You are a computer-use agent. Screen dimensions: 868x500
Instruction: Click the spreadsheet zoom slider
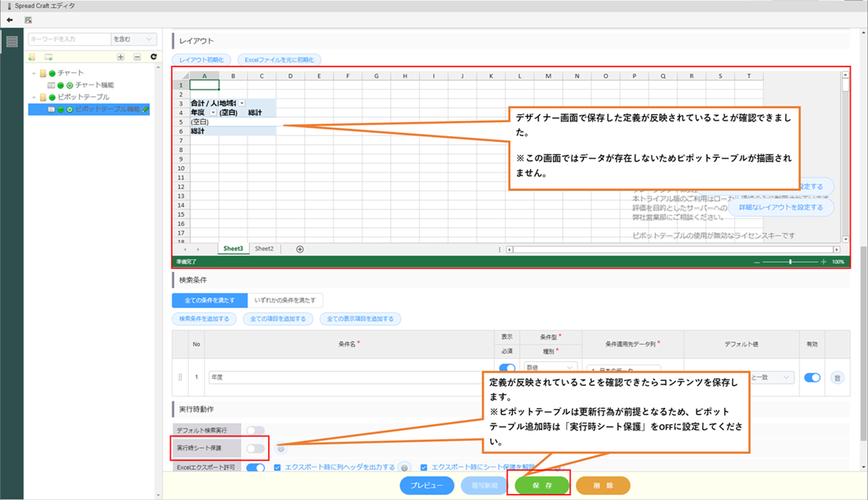[790, 262]
